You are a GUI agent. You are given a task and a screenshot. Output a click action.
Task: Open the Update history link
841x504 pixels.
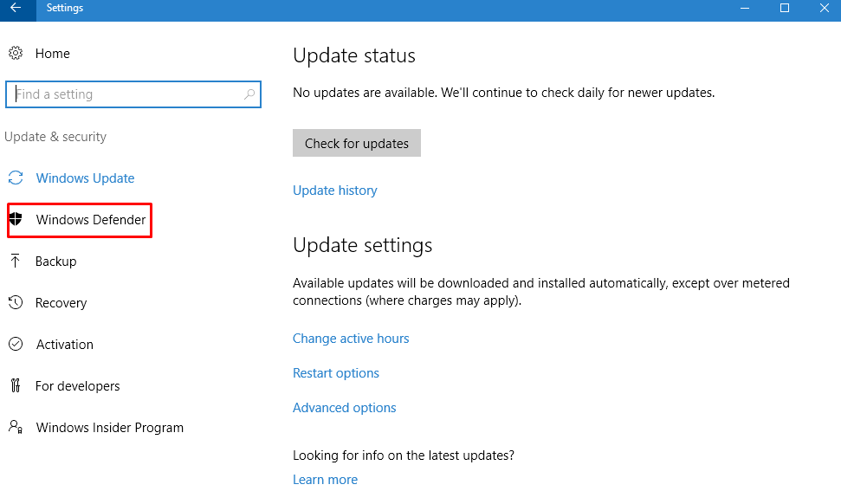coord(335,191)
